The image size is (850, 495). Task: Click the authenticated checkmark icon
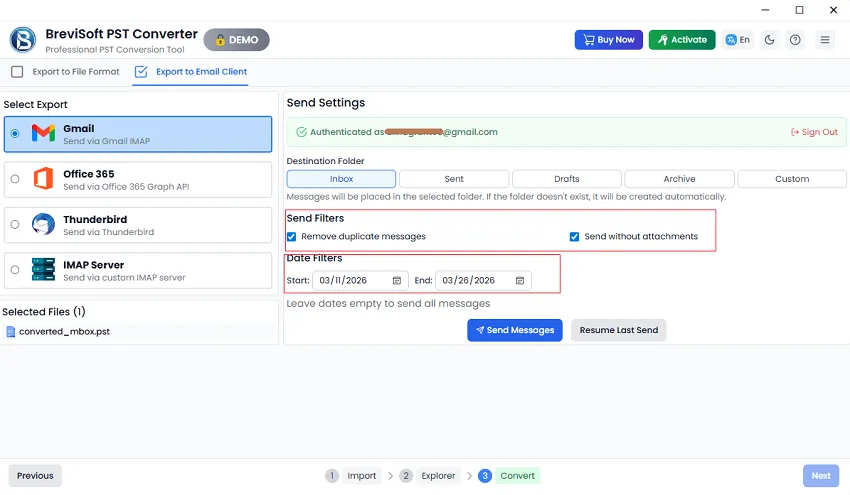(x=301, y=132)
